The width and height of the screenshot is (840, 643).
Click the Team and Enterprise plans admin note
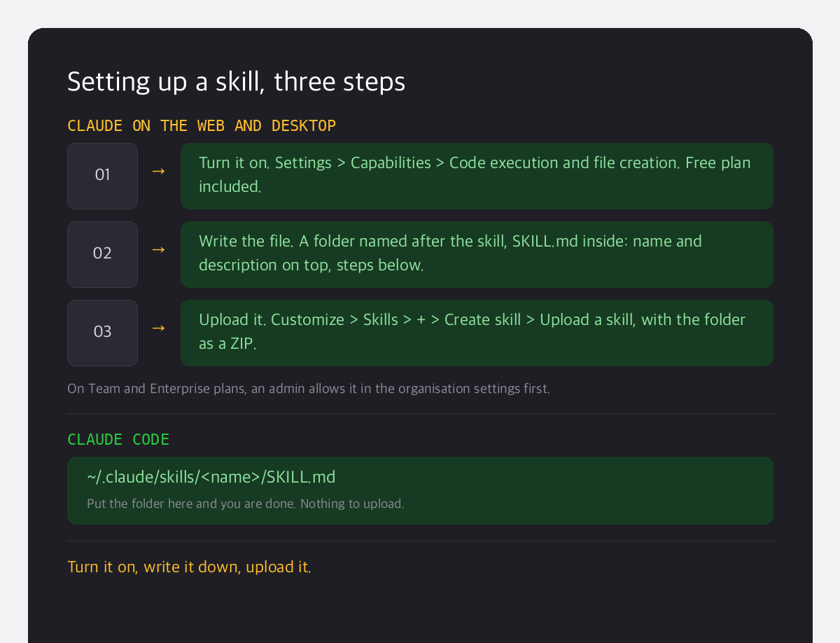point(309,388)
